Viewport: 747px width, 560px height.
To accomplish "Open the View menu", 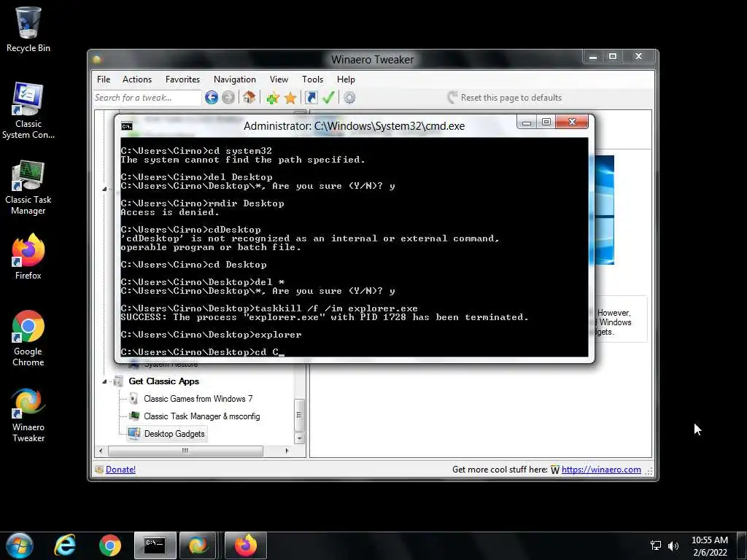I will (x=279, y=79).
